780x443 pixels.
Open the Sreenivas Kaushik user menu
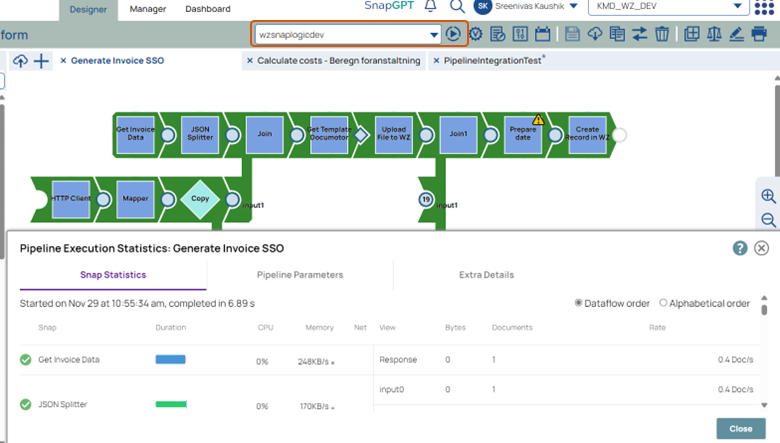(x=536, y=6)
